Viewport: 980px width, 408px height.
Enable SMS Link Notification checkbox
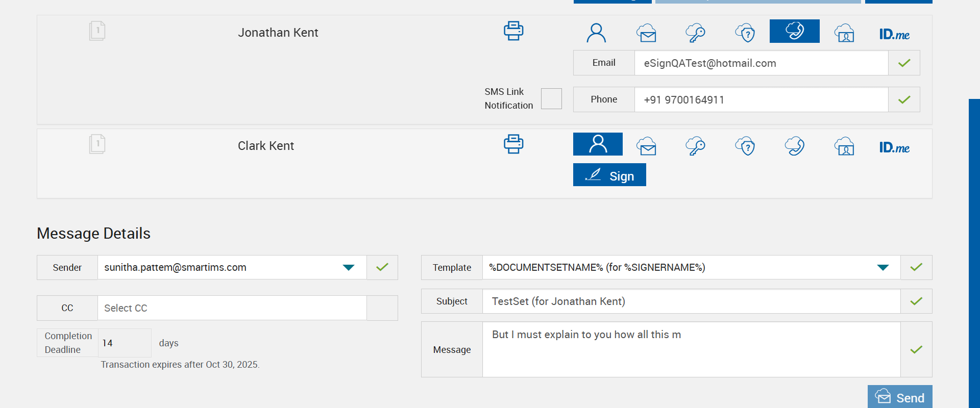(x=551, y=98)
